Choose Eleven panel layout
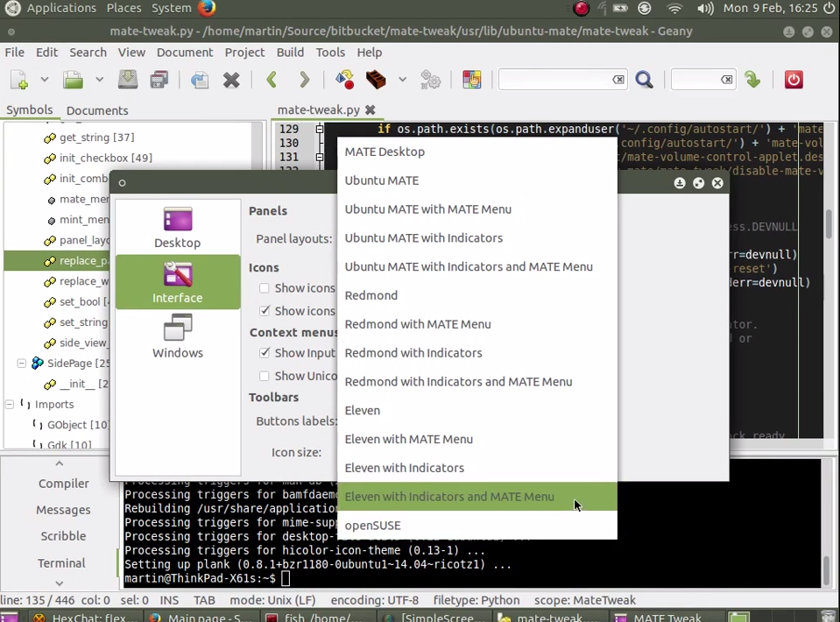This screenshot has width=840, height=622. [477, 410]
